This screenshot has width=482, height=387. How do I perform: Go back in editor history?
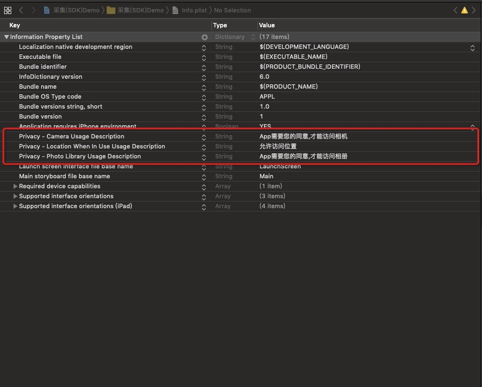pyautogui.click(x=21, y=10)
